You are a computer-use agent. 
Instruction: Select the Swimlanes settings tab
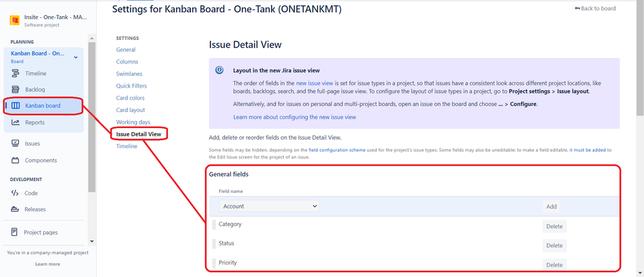click(129, 74)
